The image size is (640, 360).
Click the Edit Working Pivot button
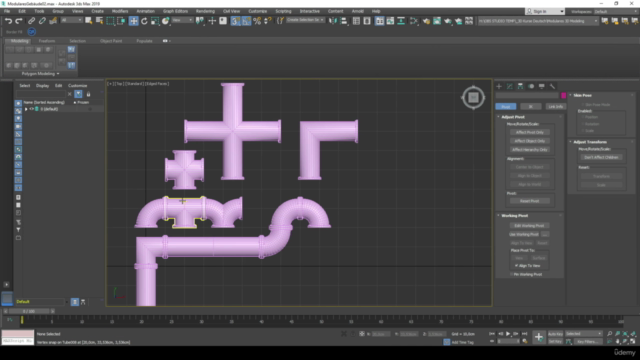click(x=529, y=225)
